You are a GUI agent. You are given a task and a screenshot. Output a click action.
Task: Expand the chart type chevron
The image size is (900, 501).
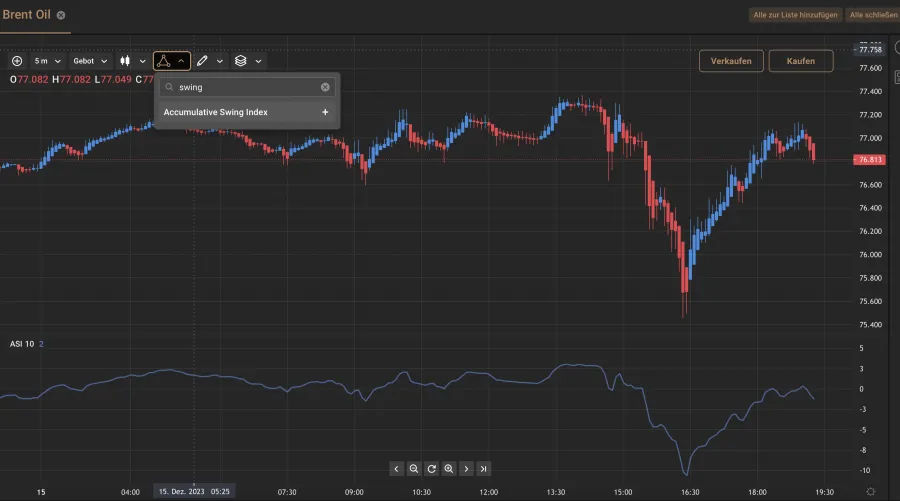[142, 61]
